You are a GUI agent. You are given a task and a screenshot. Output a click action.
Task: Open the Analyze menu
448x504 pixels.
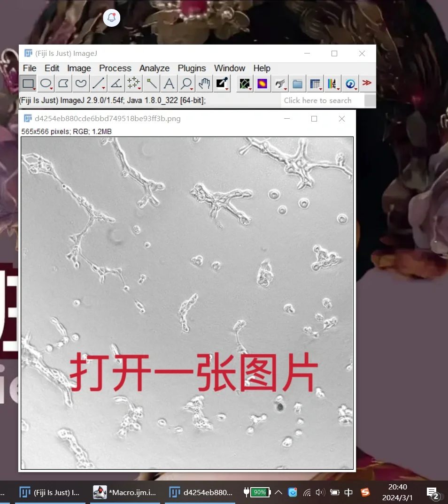[x=154, y=68]
